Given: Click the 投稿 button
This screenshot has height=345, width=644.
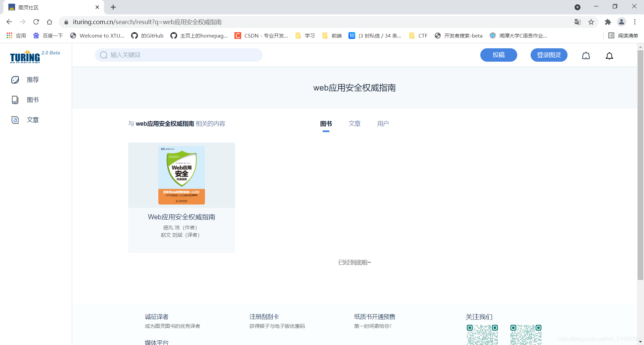Looking at the screenshot, I should click(x=498, y=55).
